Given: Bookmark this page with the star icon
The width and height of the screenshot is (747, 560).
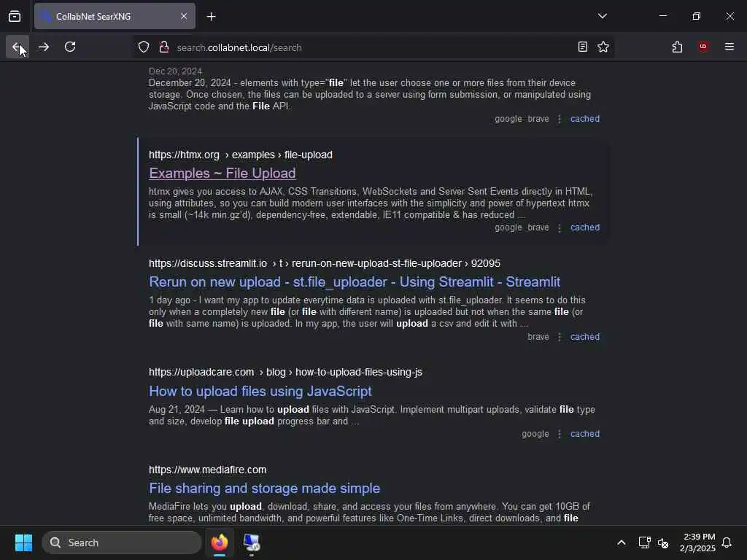Looking at the screenshot, I should coord(603,47).
